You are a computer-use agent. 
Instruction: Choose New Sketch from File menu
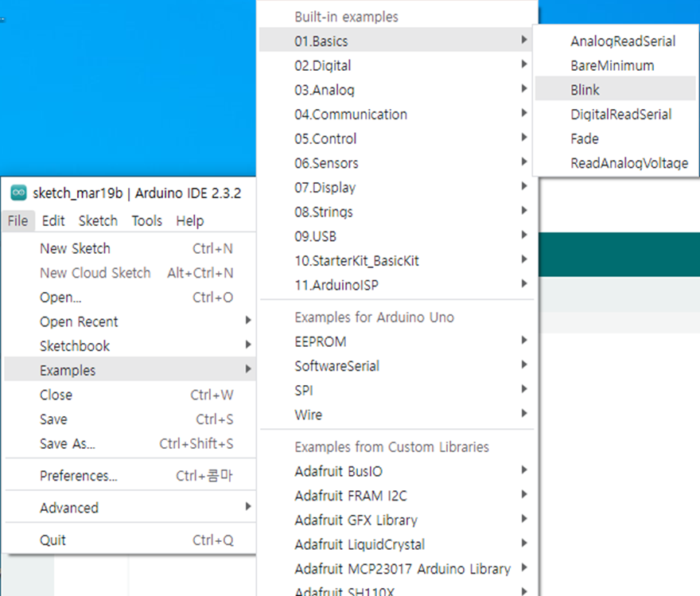(x=130, y=249)
